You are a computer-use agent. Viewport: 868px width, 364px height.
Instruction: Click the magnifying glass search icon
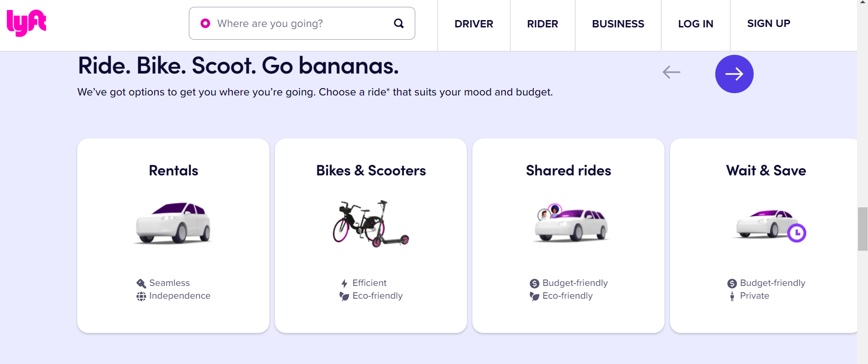pos(398,23)
